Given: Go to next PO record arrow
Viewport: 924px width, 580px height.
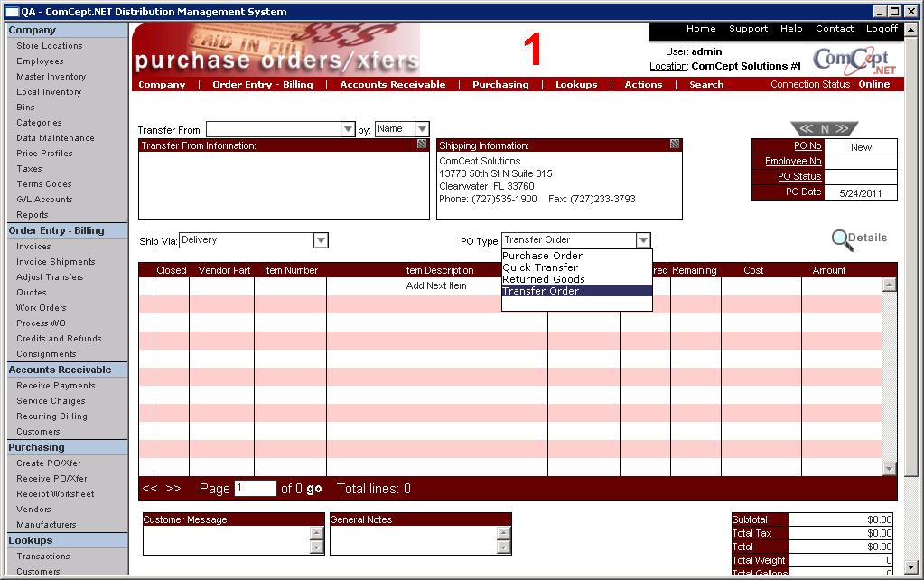Looking at the screenshot, I should [x=842, y=129].
